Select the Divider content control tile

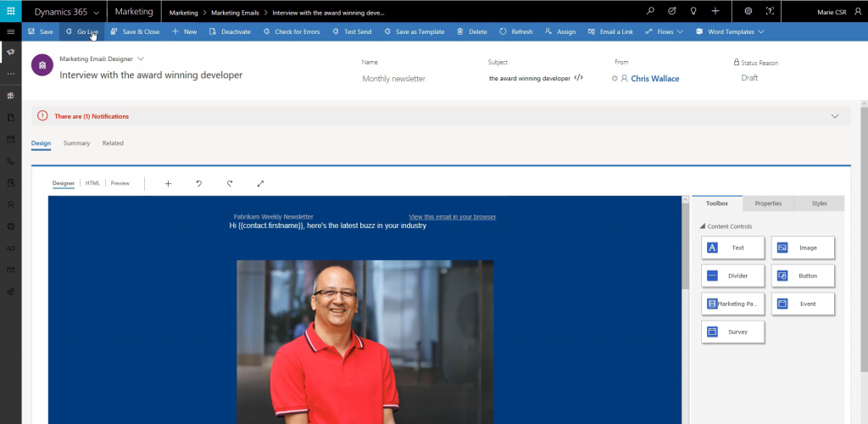pos(732,276)
